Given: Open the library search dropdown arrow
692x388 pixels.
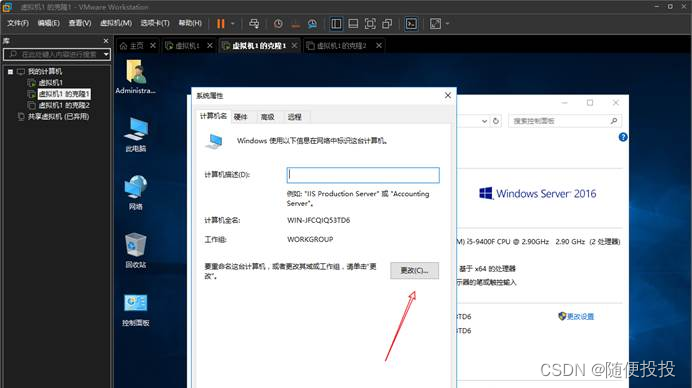Looking at the screenshot, I should point(106,54).
